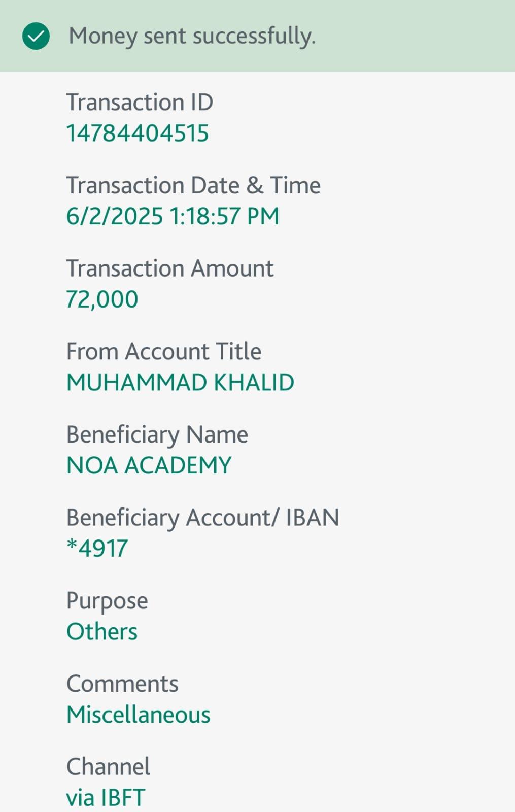
Task: Click the Comments label
Action: [x=122, y=684]
